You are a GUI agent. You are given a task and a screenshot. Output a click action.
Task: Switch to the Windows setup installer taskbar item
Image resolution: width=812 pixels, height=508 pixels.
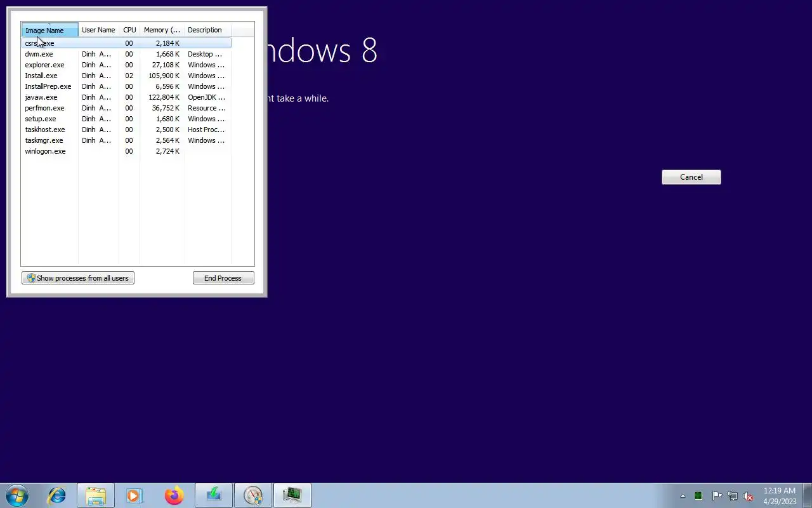(214, 495)
